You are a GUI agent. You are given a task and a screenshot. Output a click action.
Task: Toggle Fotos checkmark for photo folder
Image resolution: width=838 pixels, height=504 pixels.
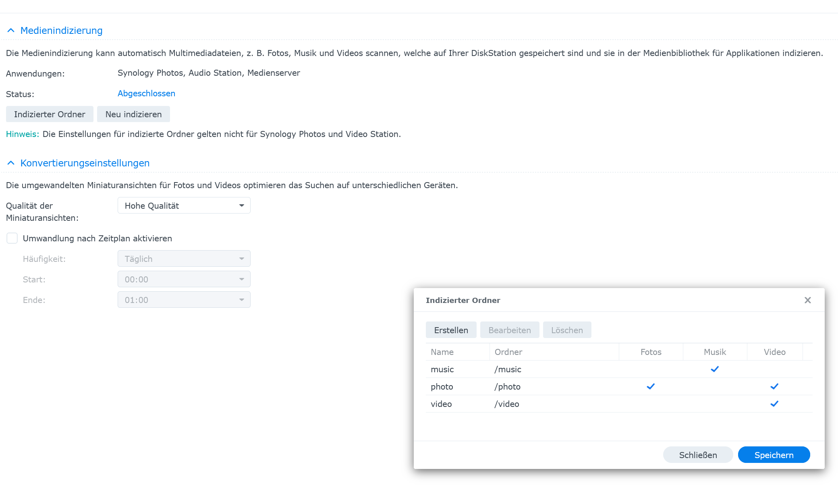[651, 386]
